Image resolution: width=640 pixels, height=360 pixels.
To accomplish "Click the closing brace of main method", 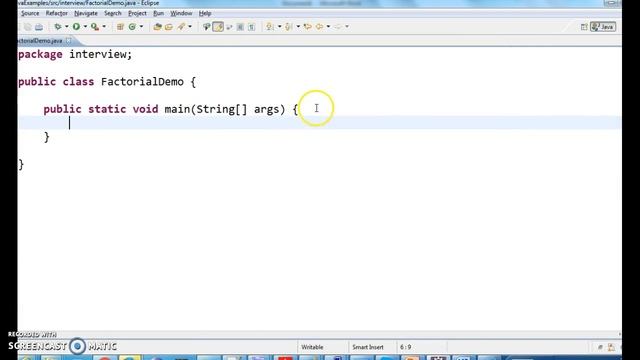I will pos(47,137).
